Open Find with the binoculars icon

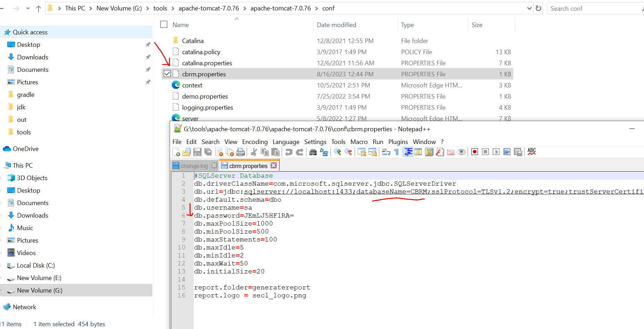(x=313, y=152)
